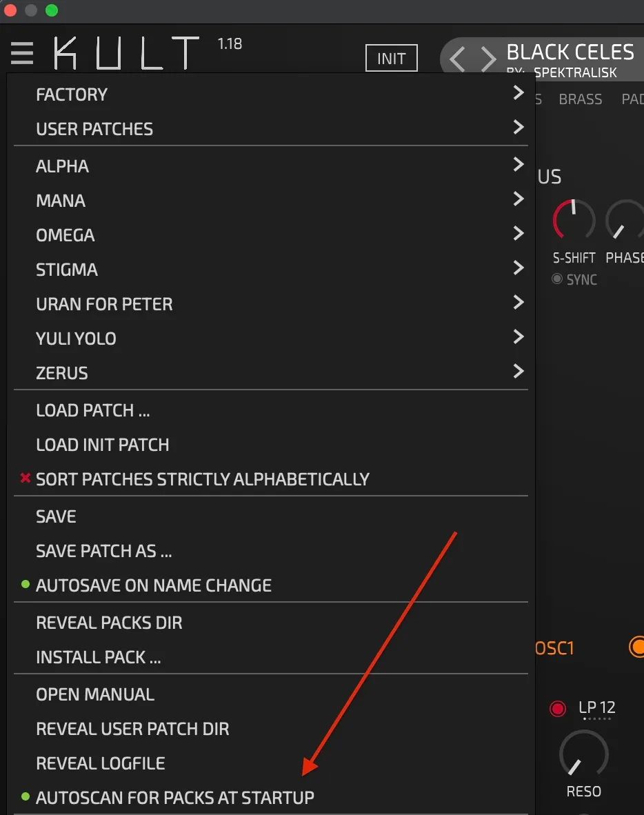Viewport: 644px width, 815px height.
Task: Click the previous preset arrow
Action: [x=457, y=59]
